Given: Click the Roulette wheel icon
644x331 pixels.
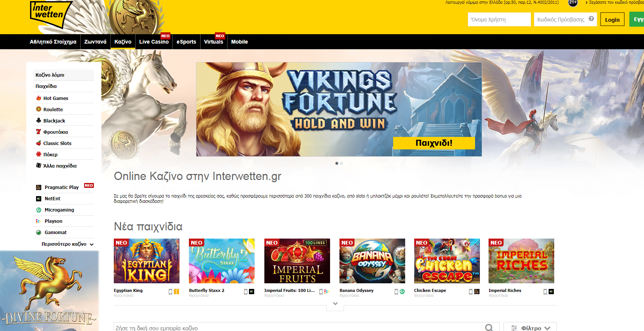Looking at the screenshot, I should point(38,109).
